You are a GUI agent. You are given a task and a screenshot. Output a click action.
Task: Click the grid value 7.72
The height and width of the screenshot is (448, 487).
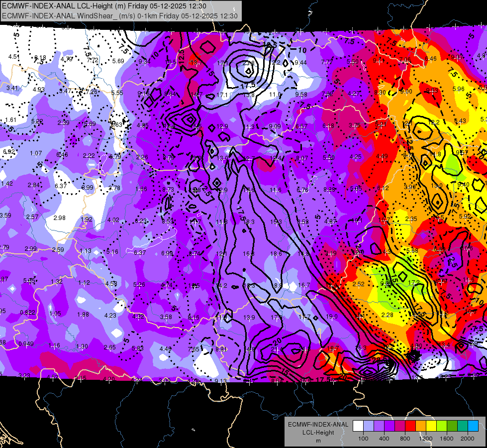pyautogui.click(x=93, y=60)
